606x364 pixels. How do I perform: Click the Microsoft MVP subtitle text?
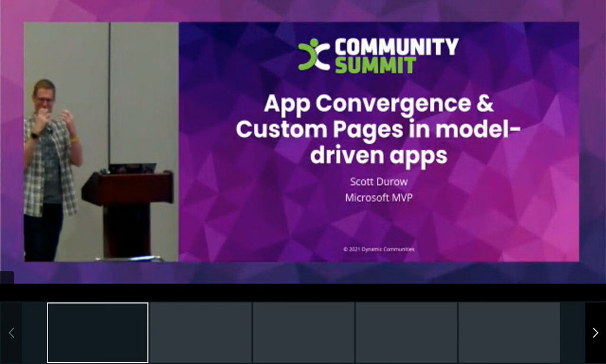pyautogui.click(x=379, y=198)
